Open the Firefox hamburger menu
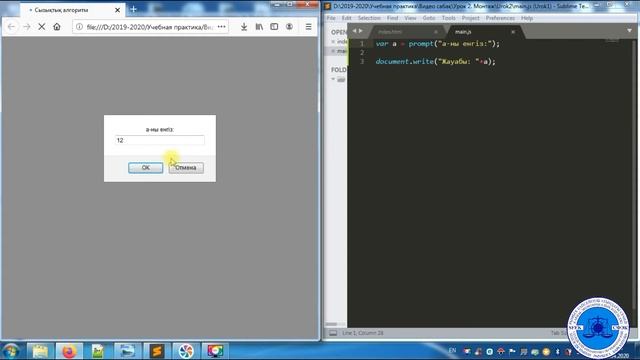The height and width of the screenshot is (360, 640). click(x=309, y=27)
